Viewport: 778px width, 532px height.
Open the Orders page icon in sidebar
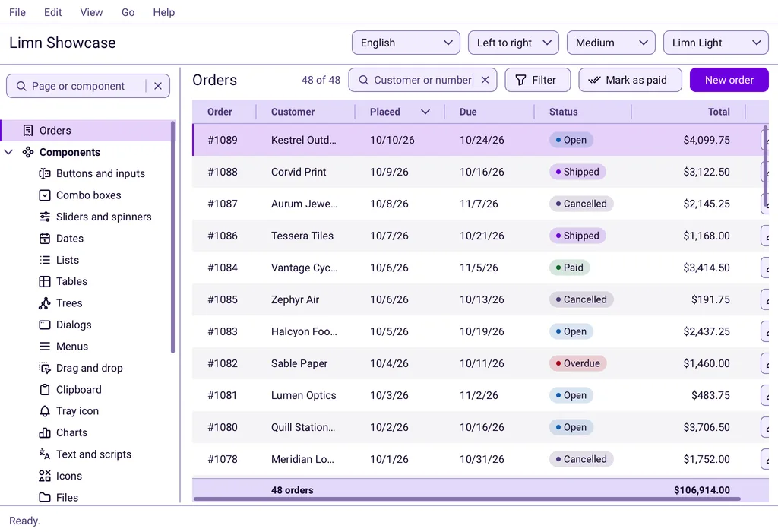point(28,131)
